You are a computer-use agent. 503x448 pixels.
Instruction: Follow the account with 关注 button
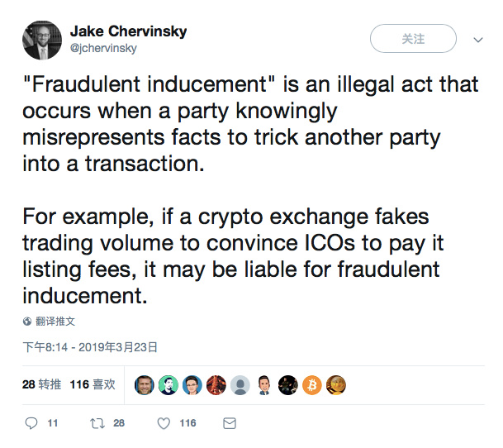tap(413, 39)
